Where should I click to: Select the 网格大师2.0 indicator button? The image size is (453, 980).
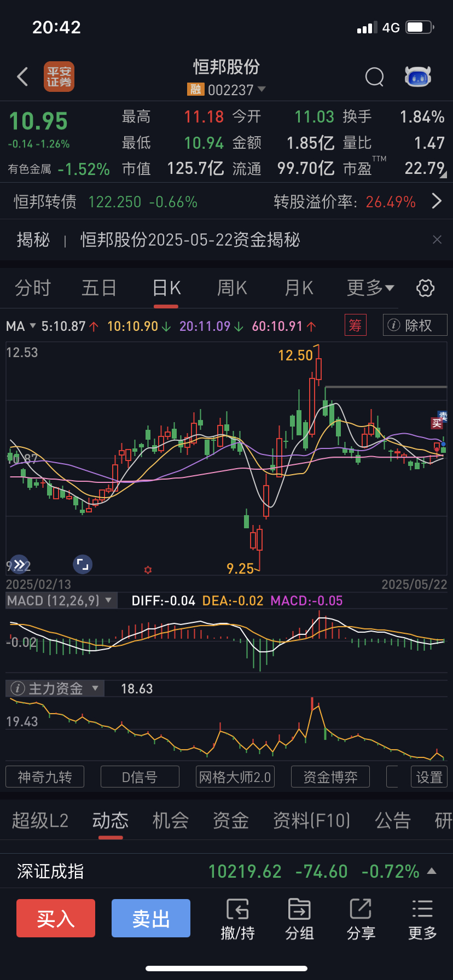pyautogui.click(x=235, y=777)
